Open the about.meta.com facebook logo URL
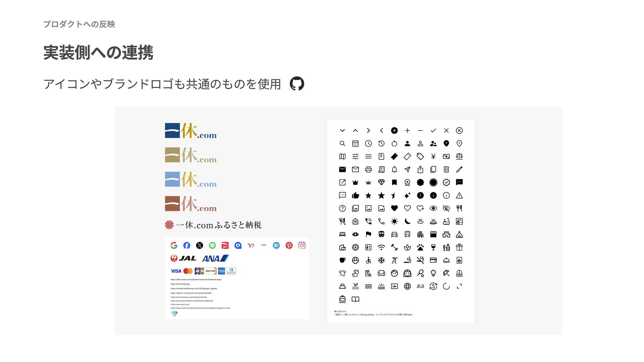 [196, 280]
